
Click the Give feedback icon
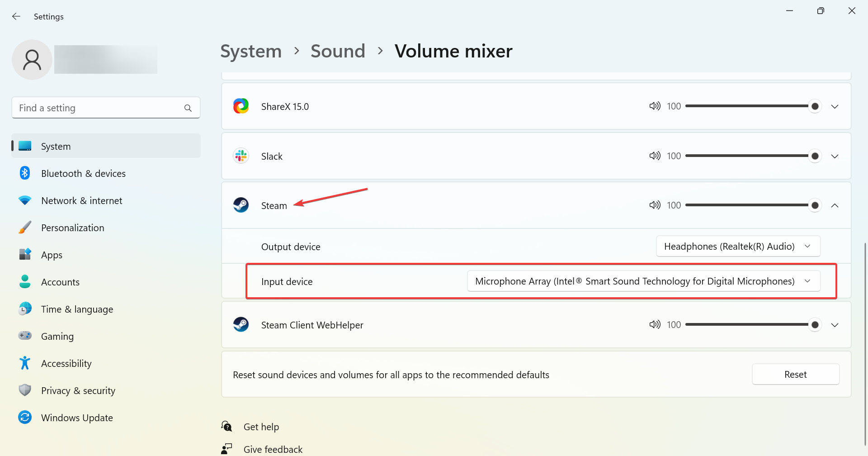[x=226, y=449]
